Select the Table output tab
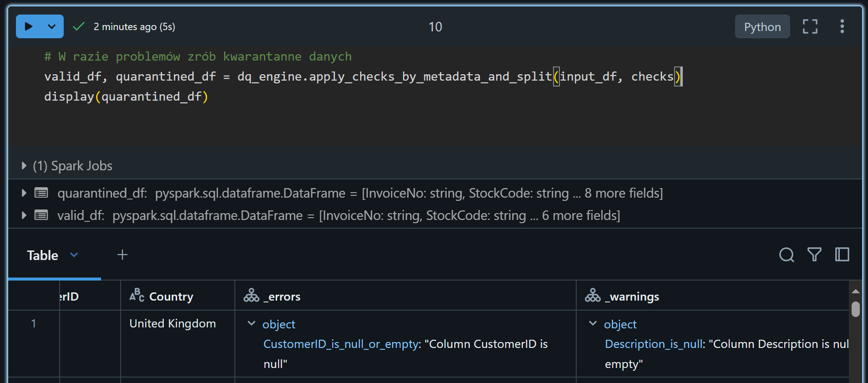868x383 pixels. coord(42,255)
